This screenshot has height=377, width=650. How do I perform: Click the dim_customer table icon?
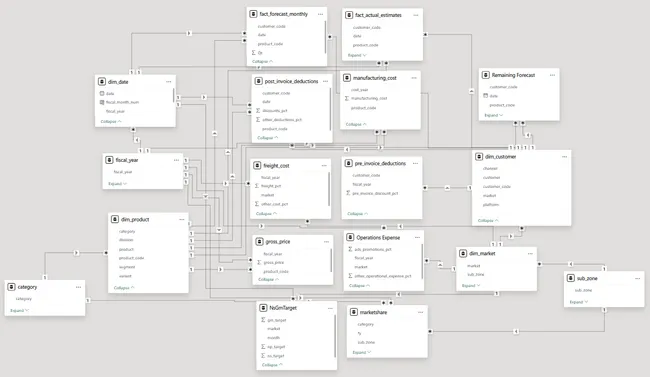tap(479, 157)
